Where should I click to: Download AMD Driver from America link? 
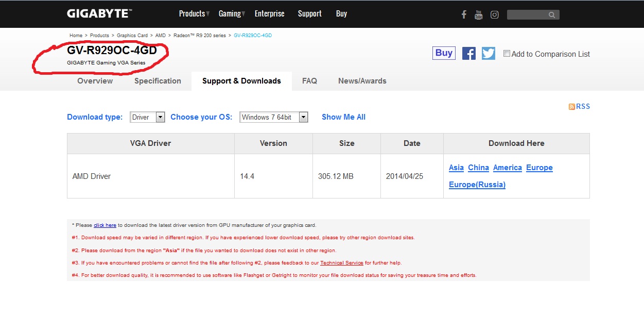[508, 168]
